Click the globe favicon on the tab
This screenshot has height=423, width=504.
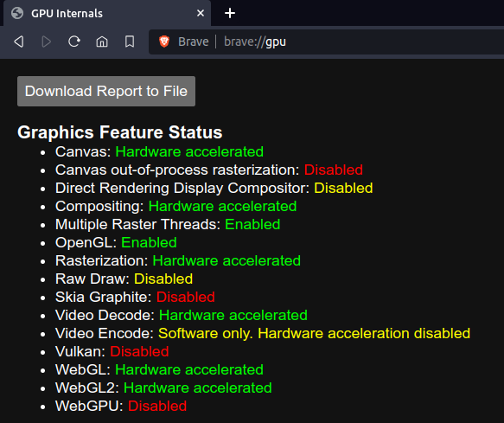[x=17, y=13]
